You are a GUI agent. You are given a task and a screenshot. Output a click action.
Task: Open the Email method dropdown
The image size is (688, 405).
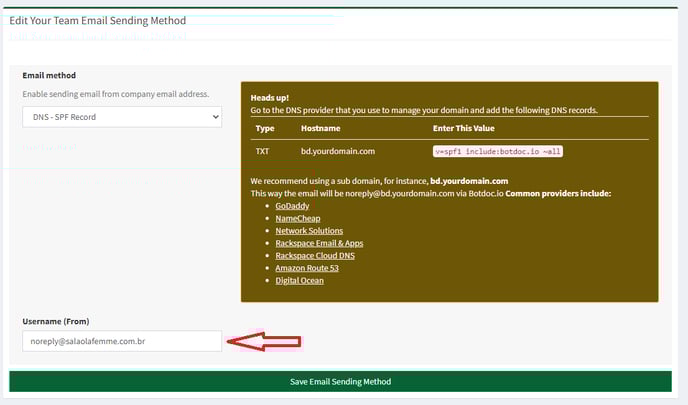pos(121,118)
